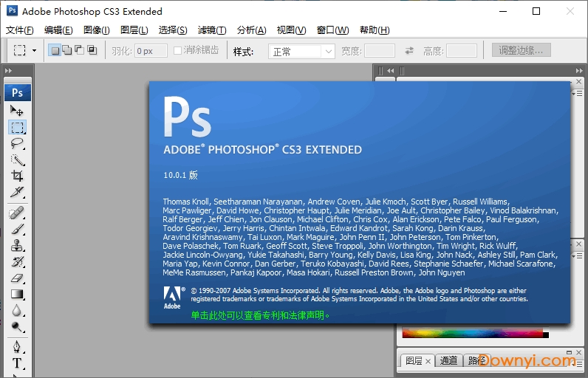Open the 分析(A) menu
The height and width of the screenshot is (378, 588).
coord(252,30)
